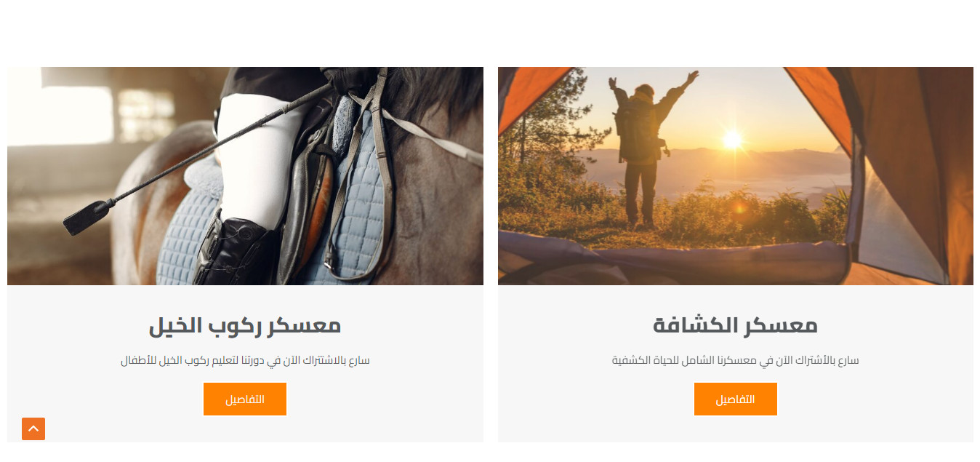Image resolution: width=980 pixels, height=462 pixels.
Task: Click the sun in the camping photo
Action: tap(732, 139)
